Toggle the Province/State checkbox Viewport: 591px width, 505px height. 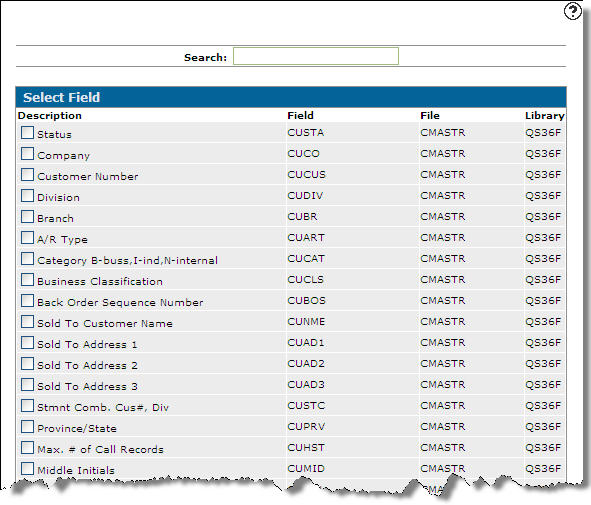click(x=27, y=427)
